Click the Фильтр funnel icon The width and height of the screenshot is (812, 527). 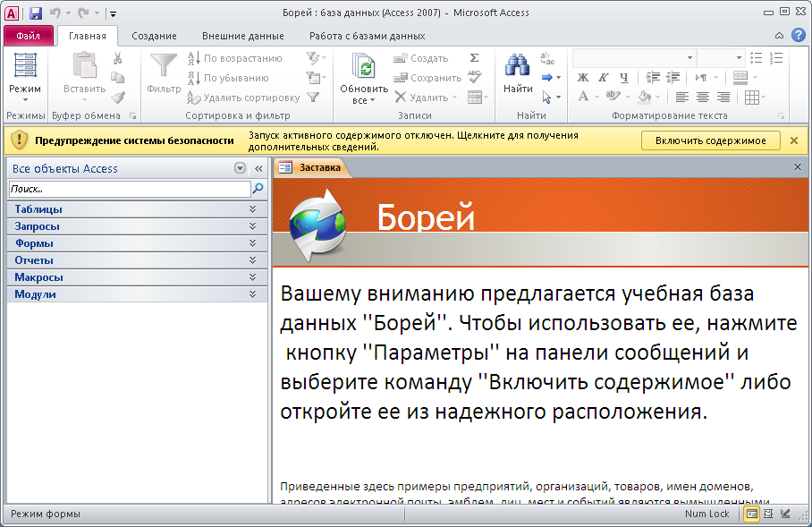pyautogui.click(x=163, y=66)
